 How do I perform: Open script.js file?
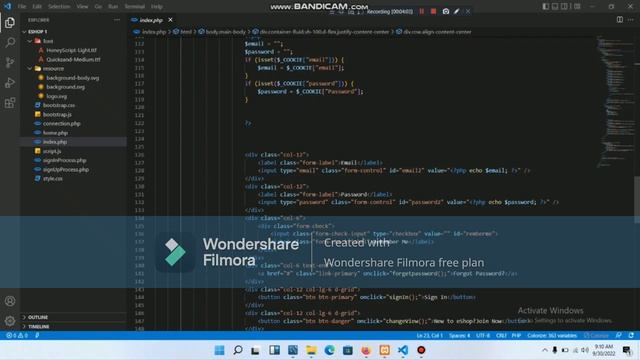(x=52, y=151)
